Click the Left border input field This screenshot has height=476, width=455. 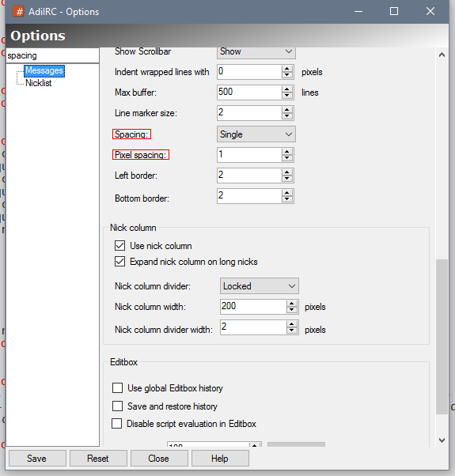pyautogui.click(x=249, y=176)
